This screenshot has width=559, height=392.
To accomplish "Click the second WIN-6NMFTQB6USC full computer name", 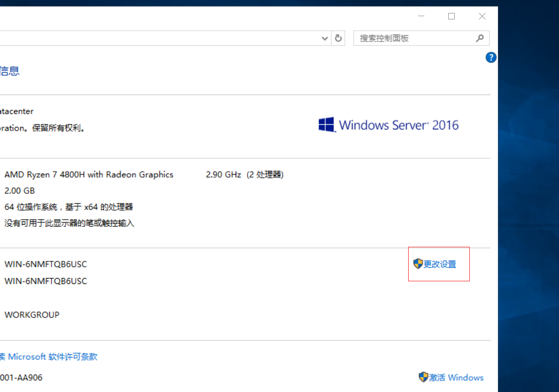I will coord(45,281).
